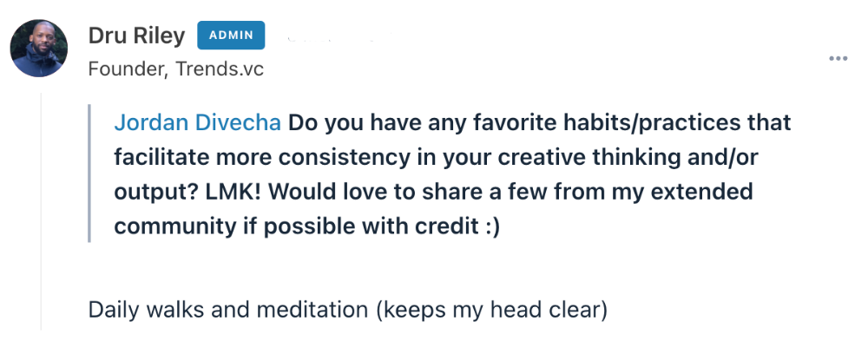
Task: Click the blue ADMIN badge
Action: coord(231,36)
